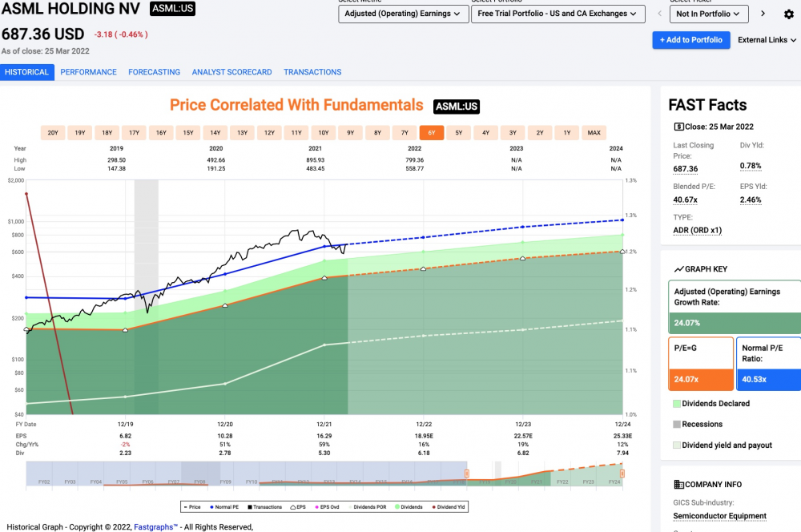The image size is (801, 532).
Task: Click the Close date calendar icon
Action: pyautogui.click(x=678, y=127)
